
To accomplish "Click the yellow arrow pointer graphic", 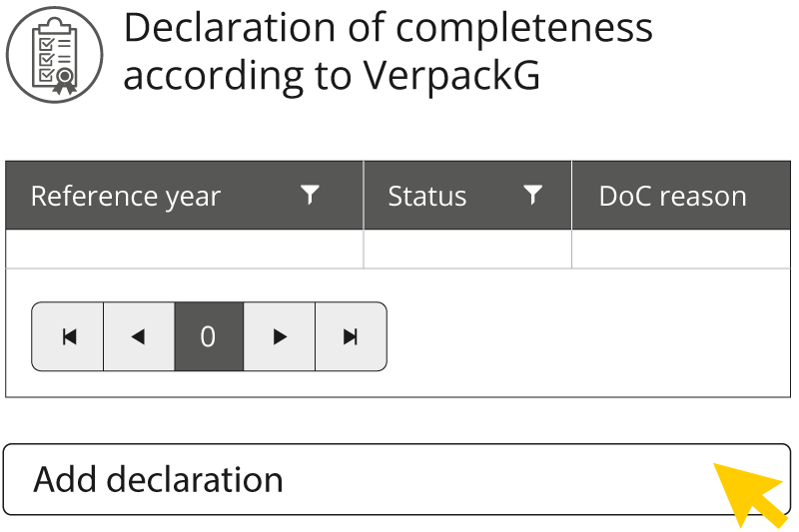I will [x=750, y=494].
